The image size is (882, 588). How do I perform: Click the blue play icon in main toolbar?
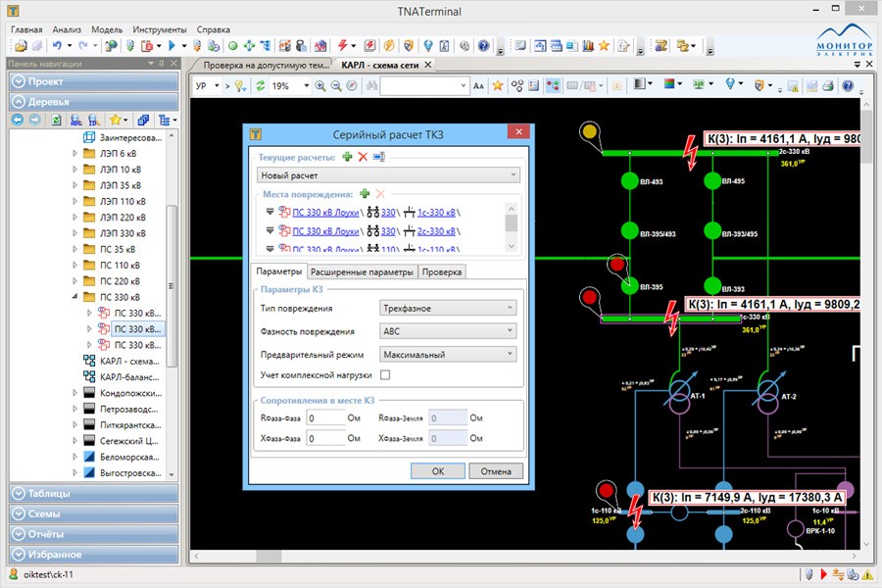(x=172, y=46)
